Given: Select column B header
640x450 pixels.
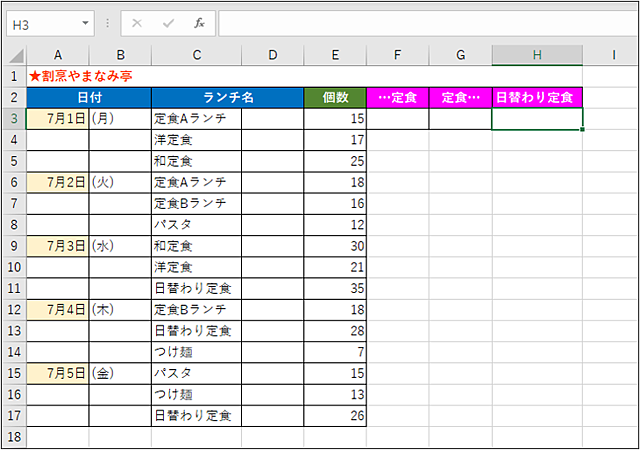Looking at the screenshot, I should click(120, 55).
